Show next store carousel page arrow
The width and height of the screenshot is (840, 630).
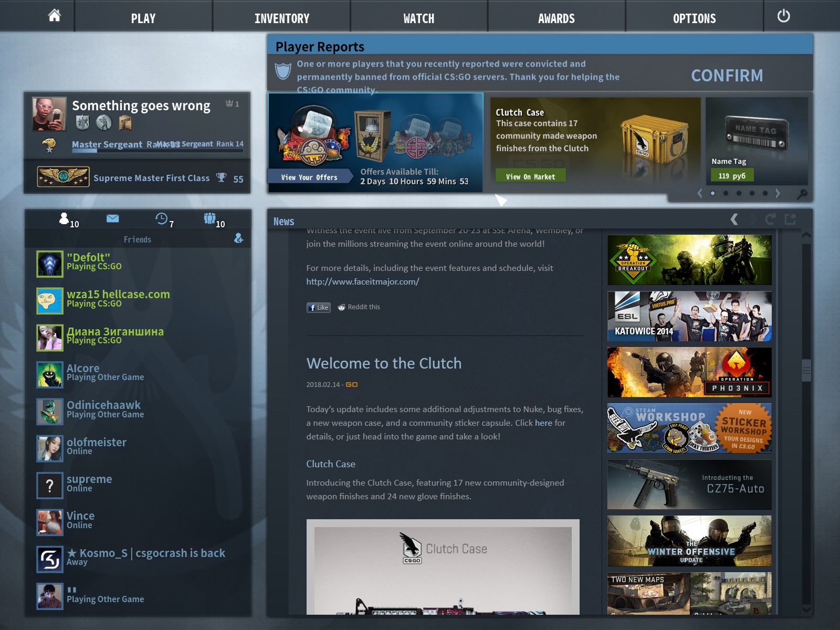point(778,193)
